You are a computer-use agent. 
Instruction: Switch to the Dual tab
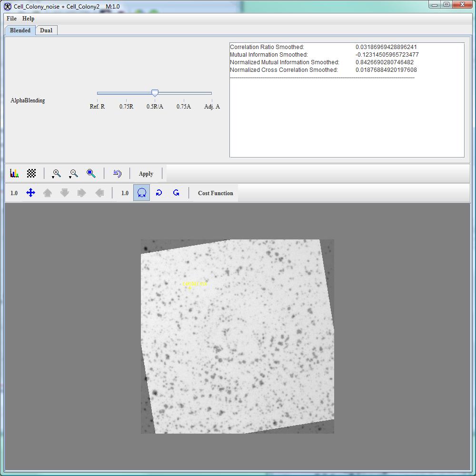46,30
